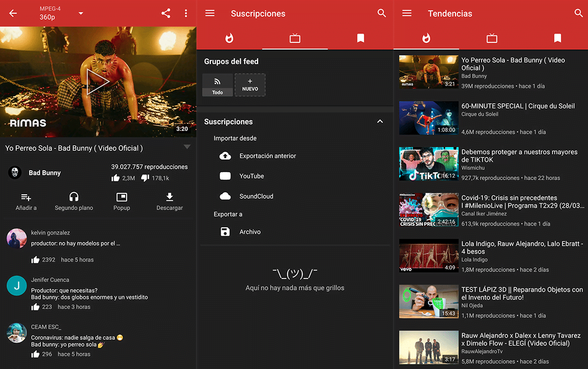Open bookmarks tab in Tendencias screen
Viewport: 588px width, 369px height.
(557, 38)
